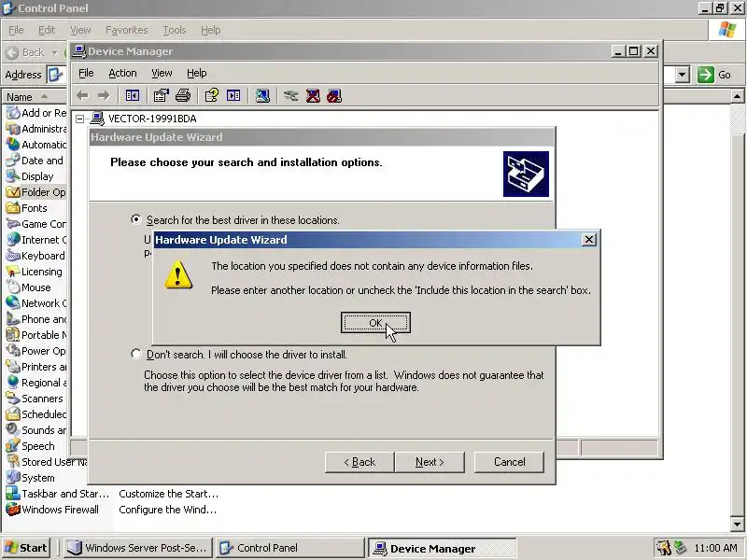Click Scan for hardware changes icon

pyautogui.click(x=262, y=96)
